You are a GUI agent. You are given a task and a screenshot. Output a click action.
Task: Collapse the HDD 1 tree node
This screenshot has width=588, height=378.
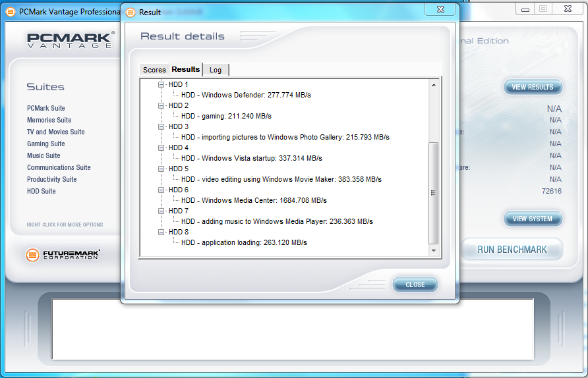[x=162, y=85]
